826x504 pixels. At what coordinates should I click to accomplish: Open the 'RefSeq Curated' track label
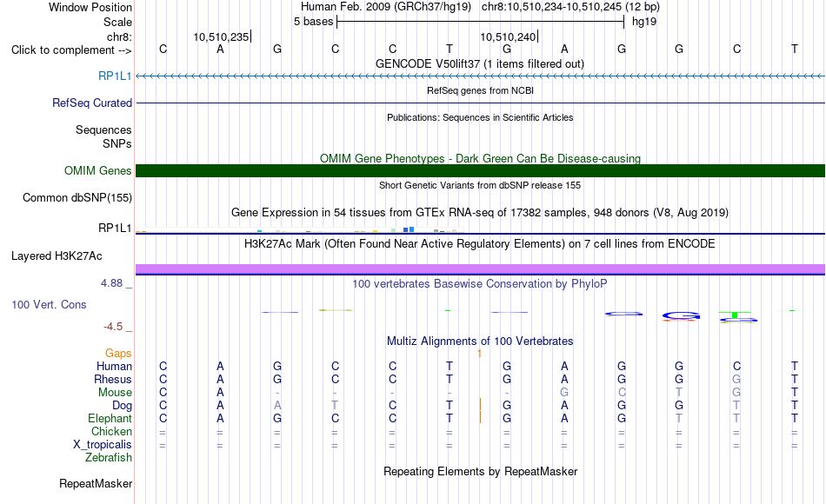91,103
